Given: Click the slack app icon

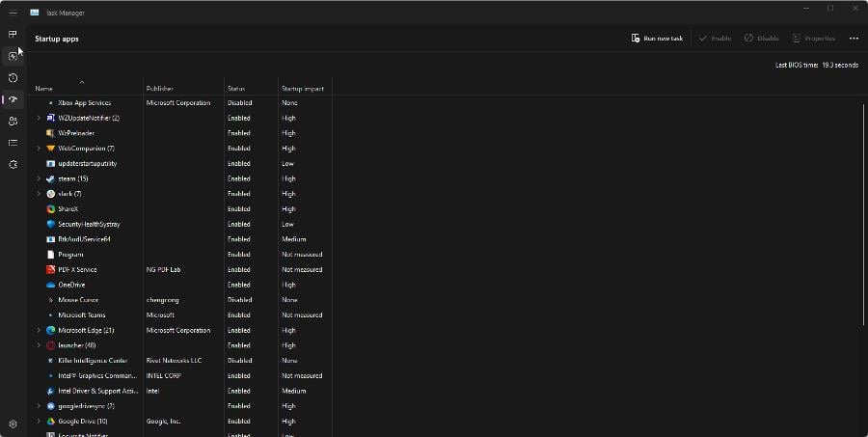Looking at the screenshot, I should (51, 194).
